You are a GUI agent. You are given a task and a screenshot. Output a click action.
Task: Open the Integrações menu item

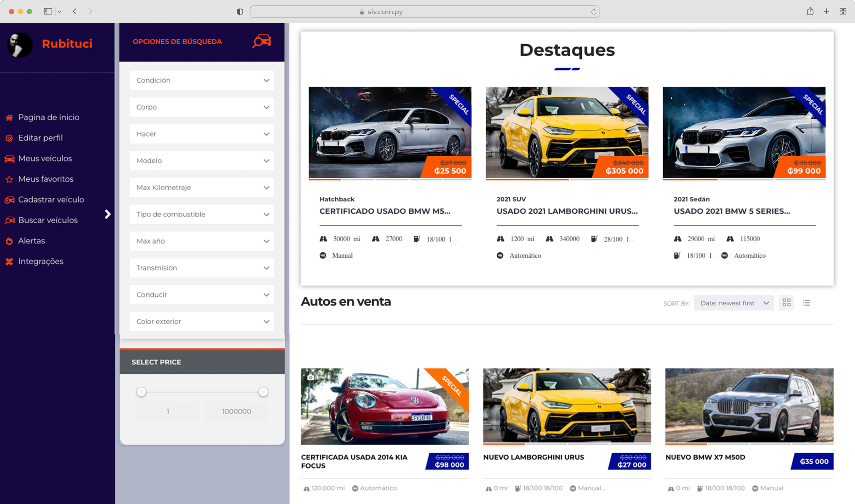(x=41, y=261)
